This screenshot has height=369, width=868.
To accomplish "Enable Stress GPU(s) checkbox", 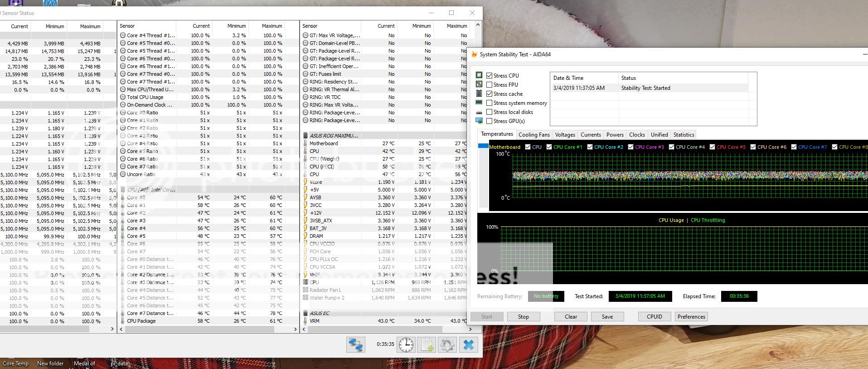I will point(489,121).
